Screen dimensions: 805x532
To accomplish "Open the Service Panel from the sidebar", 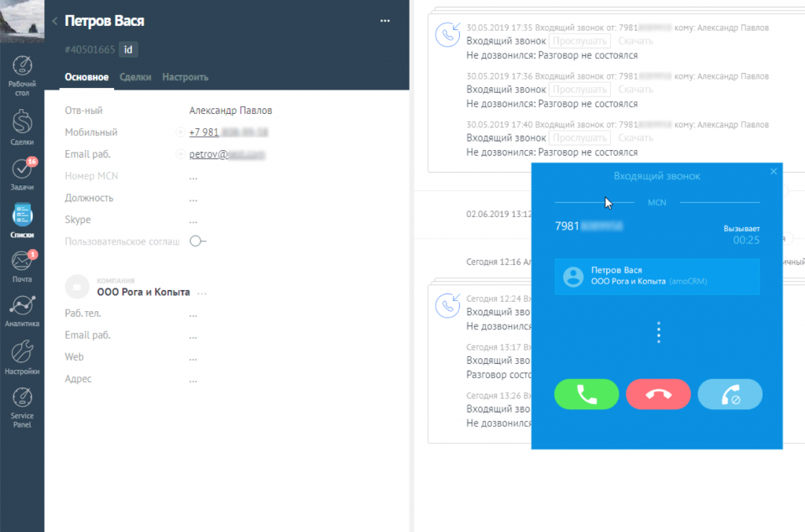I will click(21, 402).
